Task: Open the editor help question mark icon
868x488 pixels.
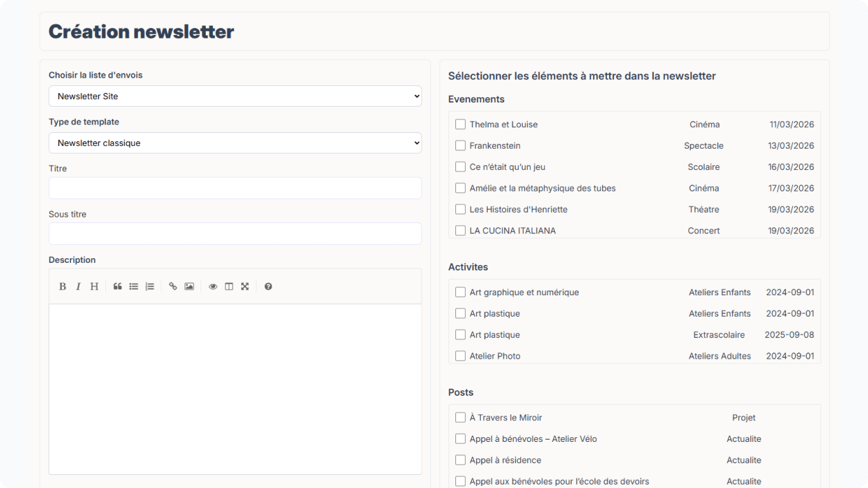Action: pyautogui.click(x=268, y=286)
